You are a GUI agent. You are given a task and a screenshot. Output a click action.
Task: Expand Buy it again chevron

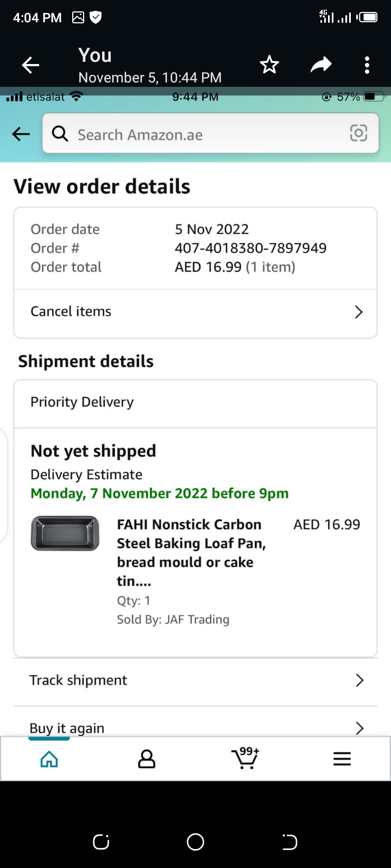pyautogui.click(x=359, y=727)
